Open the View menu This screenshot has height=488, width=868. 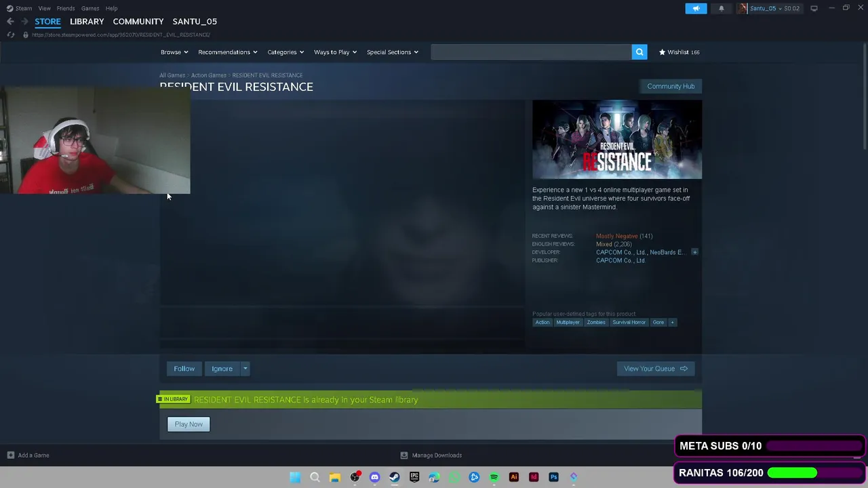point(44,8)
